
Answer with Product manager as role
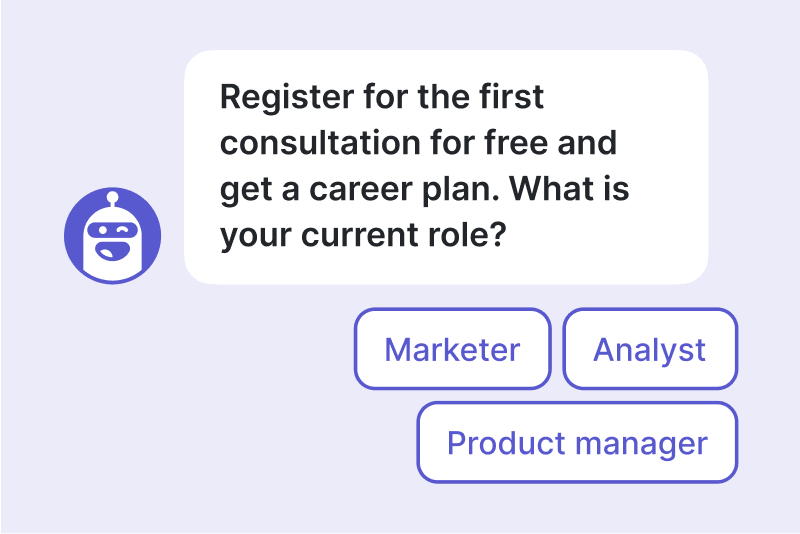pos(577,442)
